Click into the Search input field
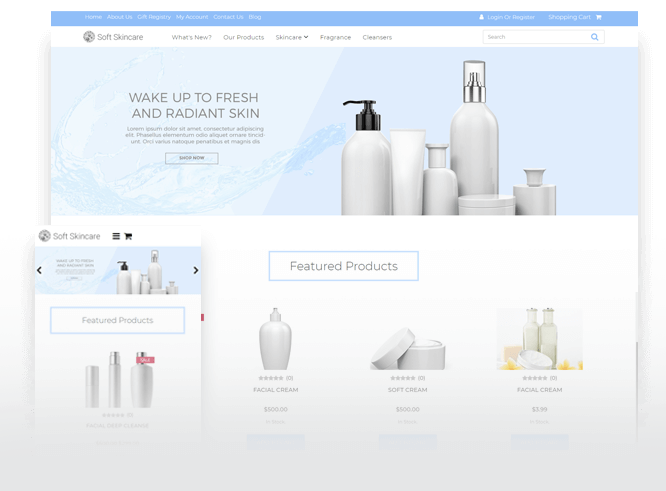Viewport: 666px width, 491px height. 535,37
